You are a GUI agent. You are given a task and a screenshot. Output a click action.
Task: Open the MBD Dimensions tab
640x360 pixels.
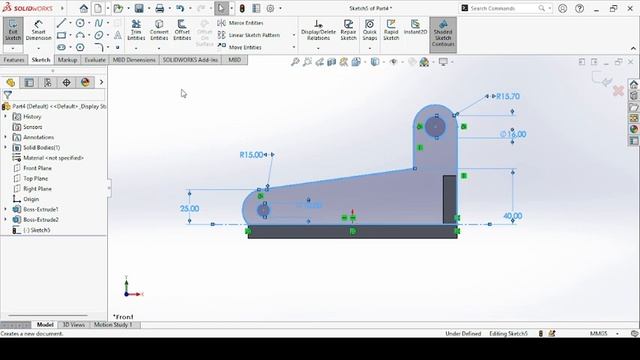[x=134, y=60]
